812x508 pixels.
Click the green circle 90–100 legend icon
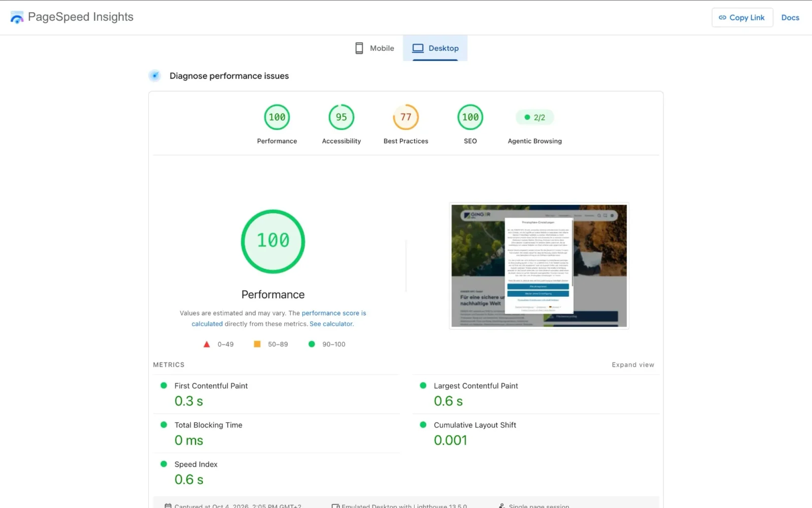(x=312, y=344)
